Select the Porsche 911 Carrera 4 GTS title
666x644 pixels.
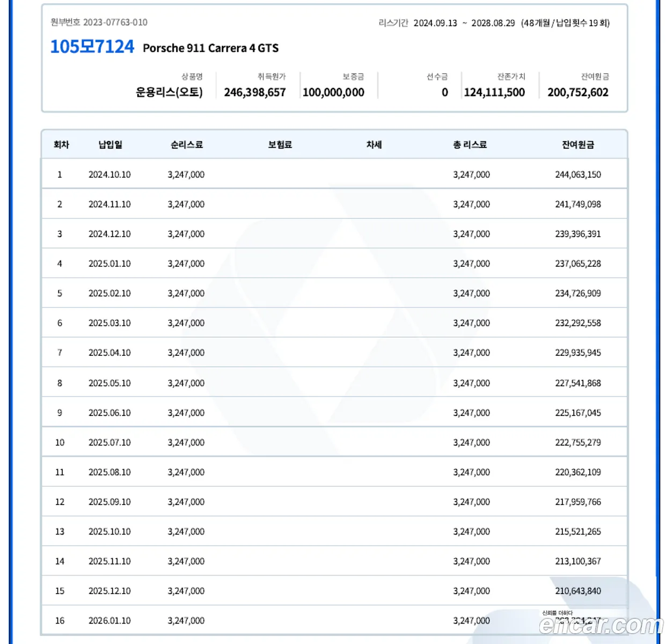(211, 48)
